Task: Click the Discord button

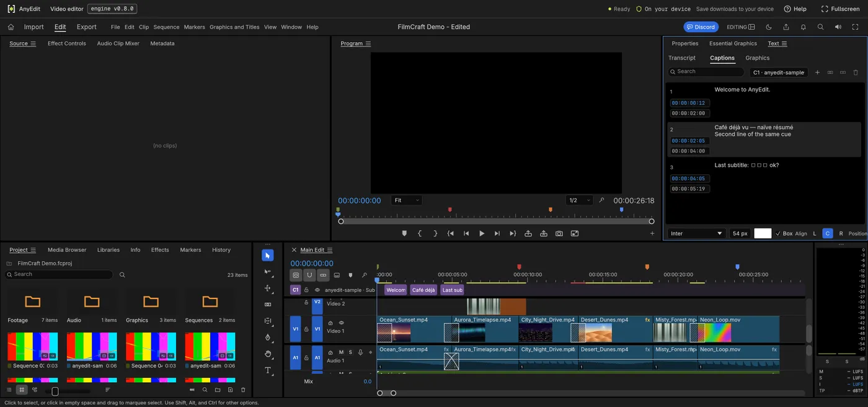Action: point(701,27)
